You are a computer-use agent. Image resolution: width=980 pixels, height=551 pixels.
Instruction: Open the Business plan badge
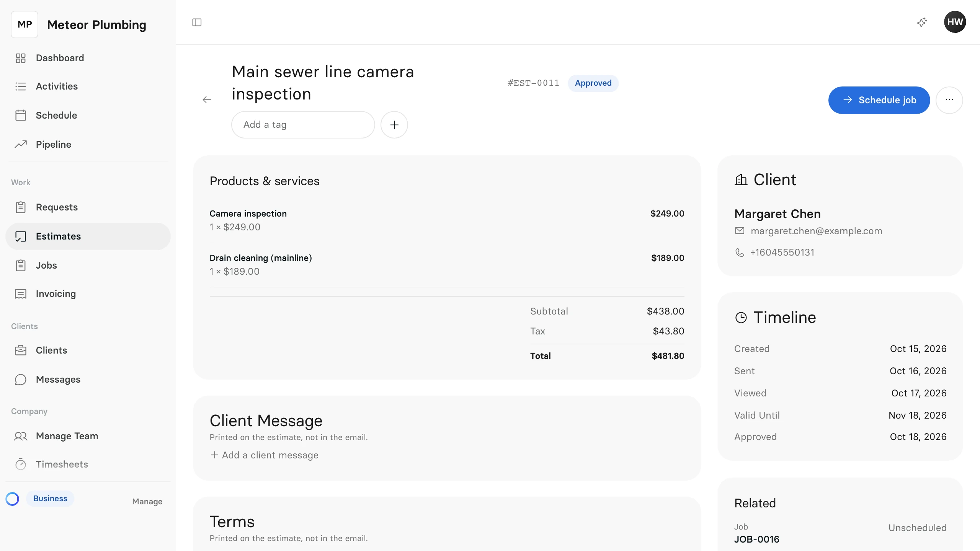(50, 499)
